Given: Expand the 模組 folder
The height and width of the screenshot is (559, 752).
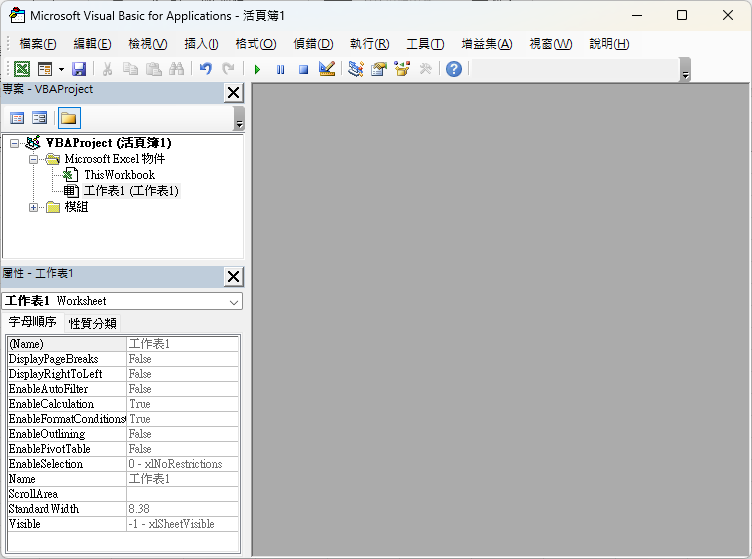Looking at the screenshot, I should (x=33, y=208).
